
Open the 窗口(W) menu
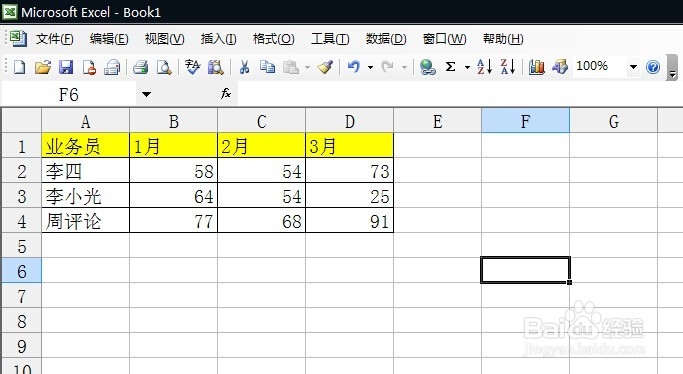pyautogui.click(x=444, y=39)
